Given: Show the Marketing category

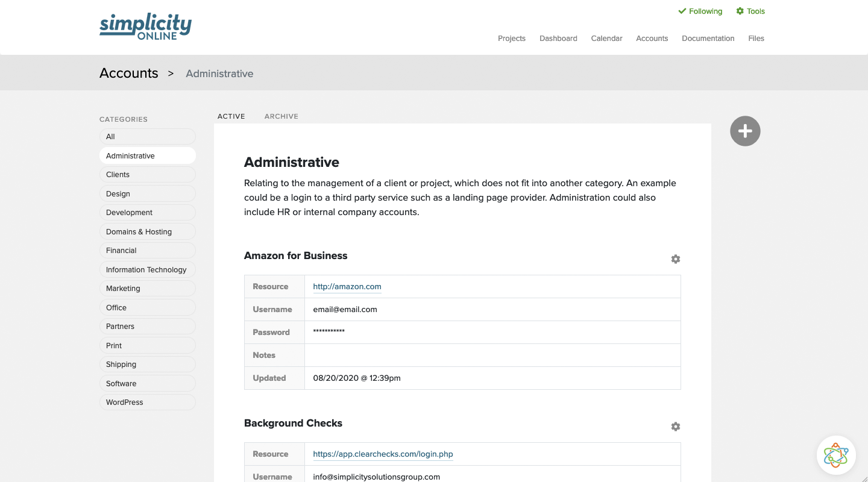Looking at the screenshot, I should pos(148,289).
